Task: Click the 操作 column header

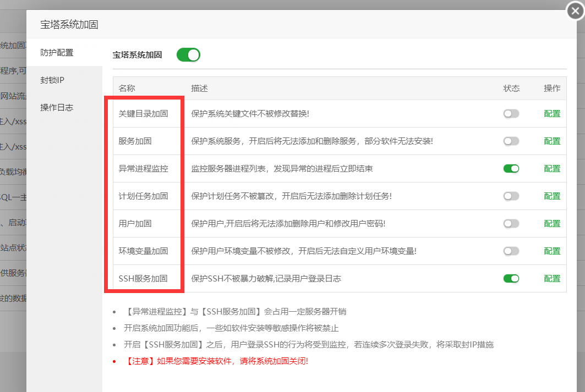Action: [x=552, y=89]
